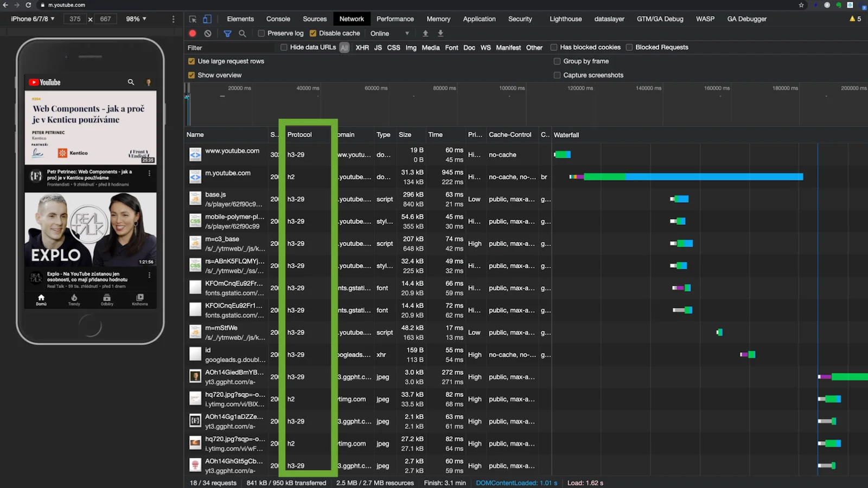Screen dimensions: 868x488
Task: Search within network headers
Action: [x=242, y=33]
